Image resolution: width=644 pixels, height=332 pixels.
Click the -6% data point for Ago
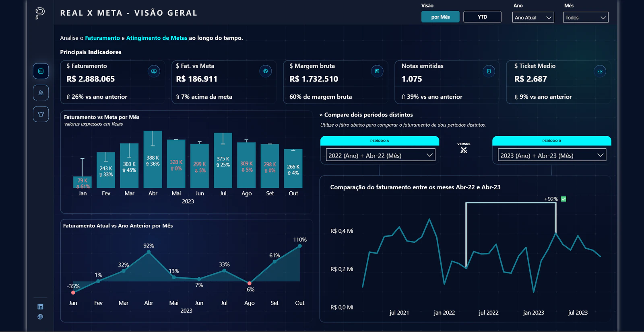(250, 283)
